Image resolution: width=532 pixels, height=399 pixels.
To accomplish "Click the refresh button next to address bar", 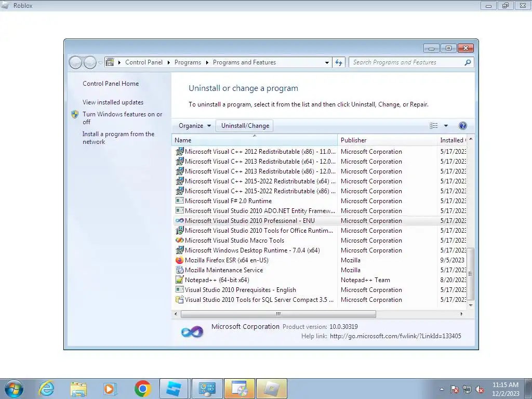I will coord(339,62).
